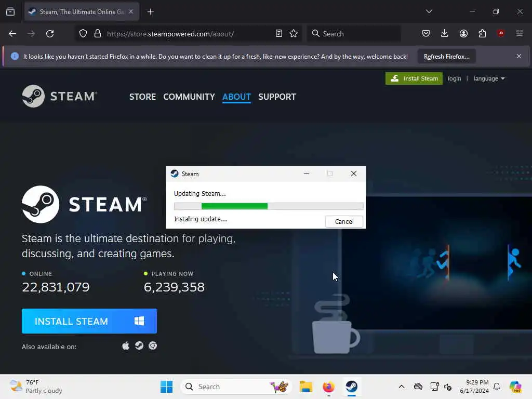
Task: Click the Apple macOS availability icon
Action: [126, 345]
